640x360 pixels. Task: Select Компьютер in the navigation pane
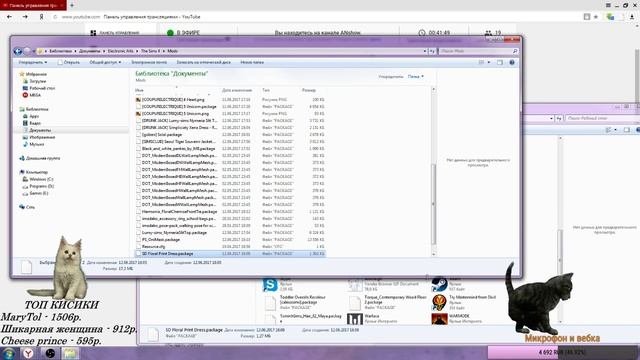pos(37,172)
